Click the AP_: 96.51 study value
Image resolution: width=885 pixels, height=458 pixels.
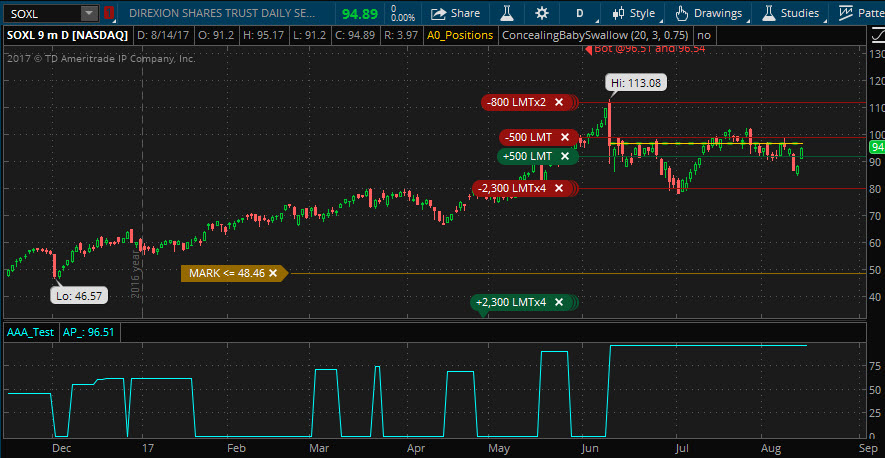tap(89, 332)
